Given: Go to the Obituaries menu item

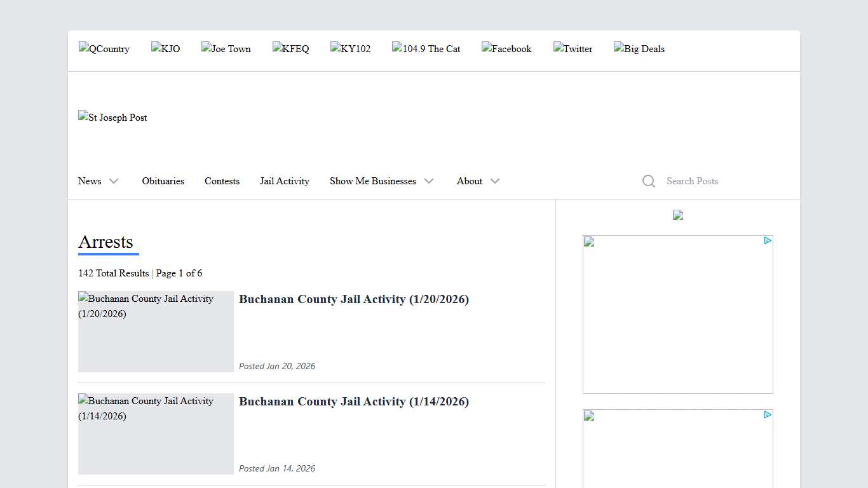Looking at the screenshot, I should [163, 181].
